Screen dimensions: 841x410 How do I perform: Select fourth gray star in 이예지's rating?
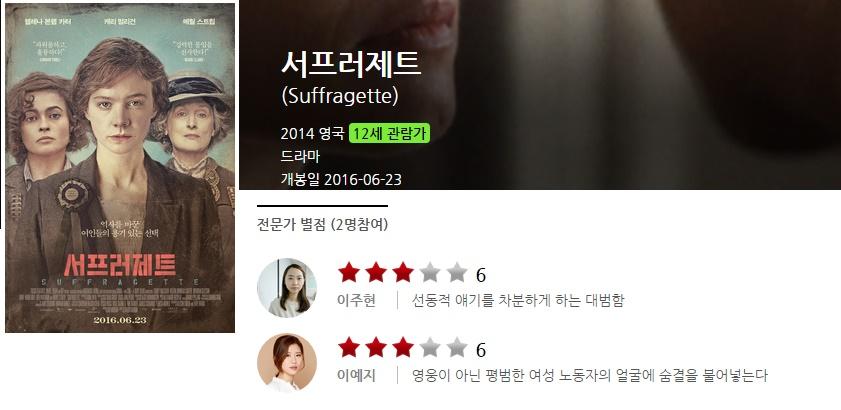click(430, 347)
